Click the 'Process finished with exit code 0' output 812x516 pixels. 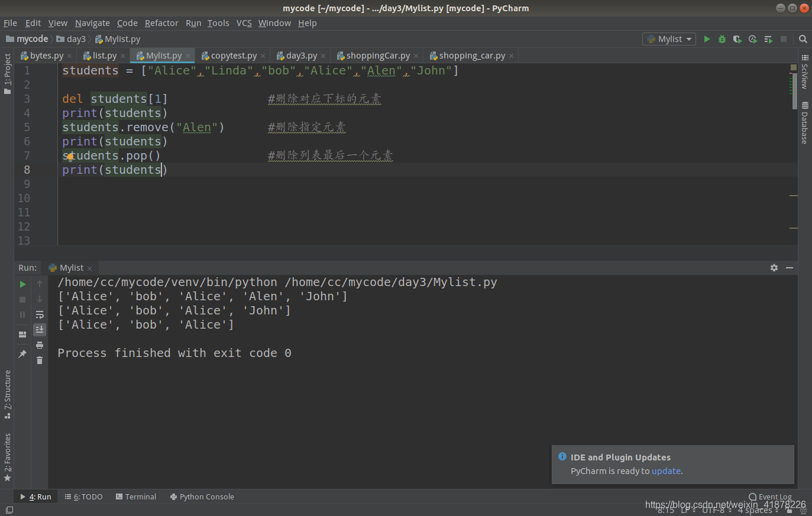pyautogui.click(x=174, y=353)
